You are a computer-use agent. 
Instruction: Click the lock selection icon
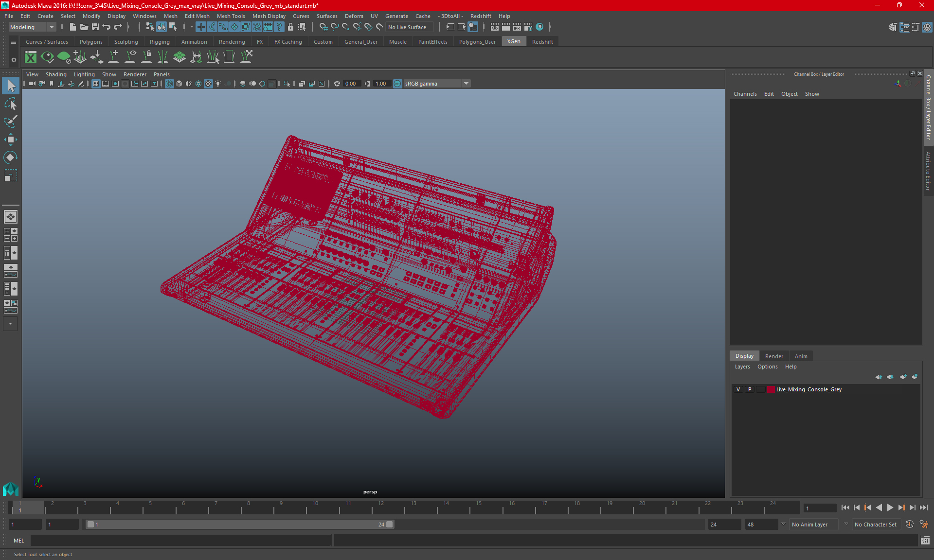tap(291, 27)
